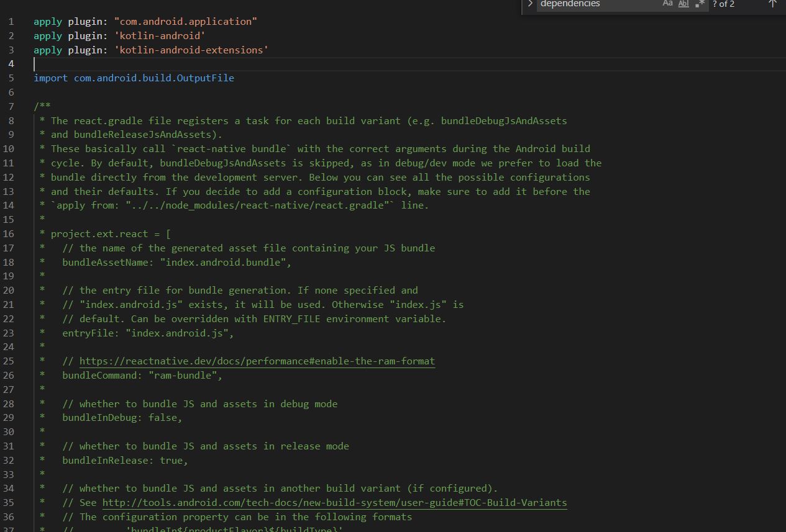Open the react-native RAM format documentation link
The height and width of the screenshot is (532, 786).
coord(257,361)
